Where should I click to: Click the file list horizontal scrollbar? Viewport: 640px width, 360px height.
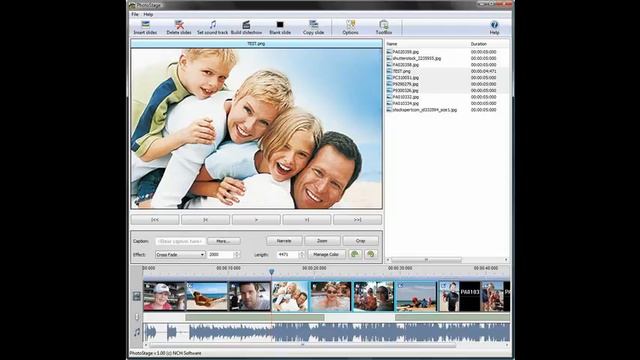coord(427,260)
